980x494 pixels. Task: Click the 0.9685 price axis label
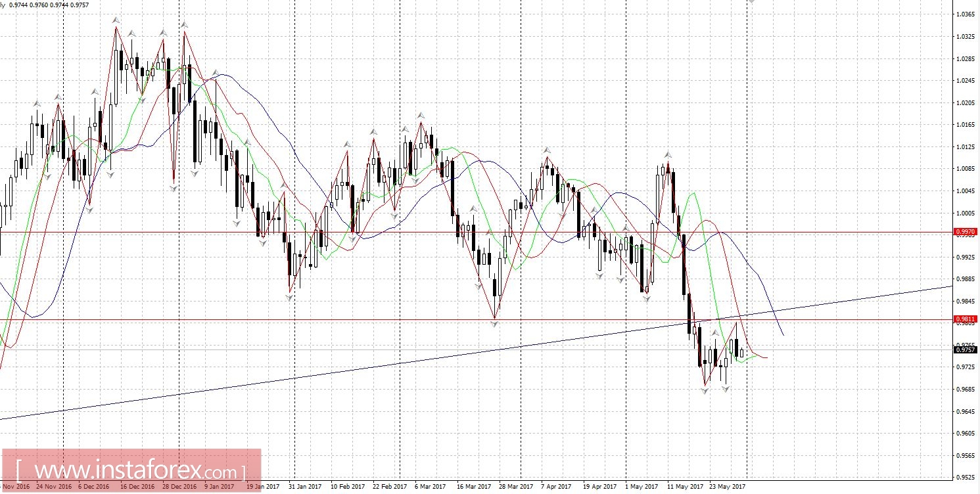pos(966,390)
